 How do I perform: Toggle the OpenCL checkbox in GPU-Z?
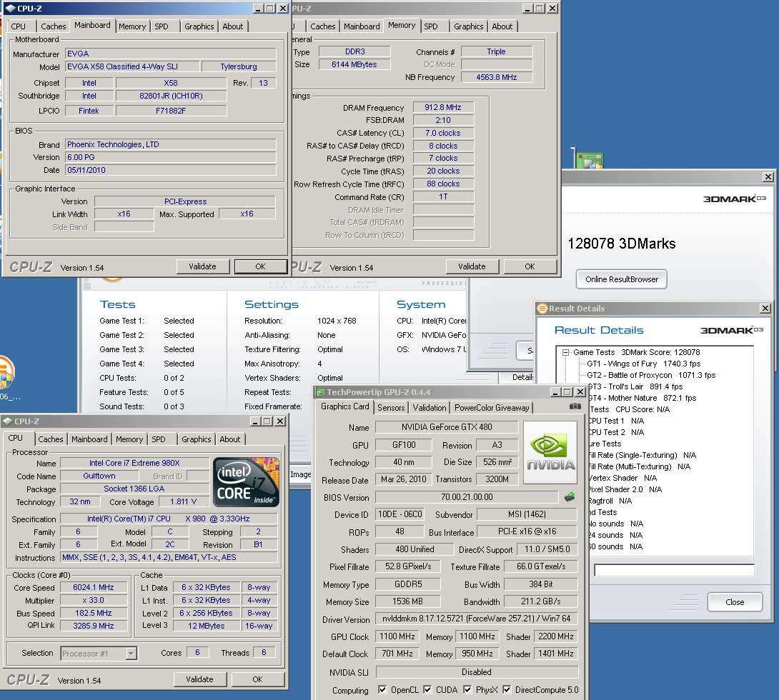click(382, 689)
